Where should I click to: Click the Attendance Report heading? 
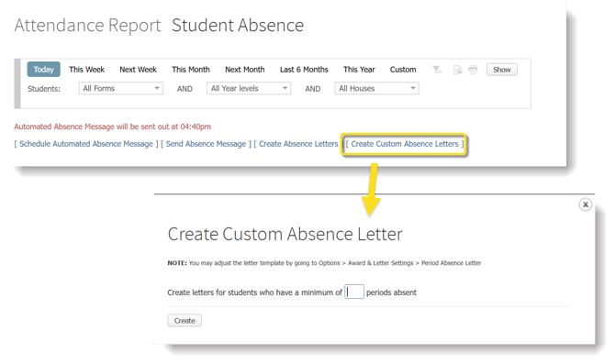click(x=87, y=26)
